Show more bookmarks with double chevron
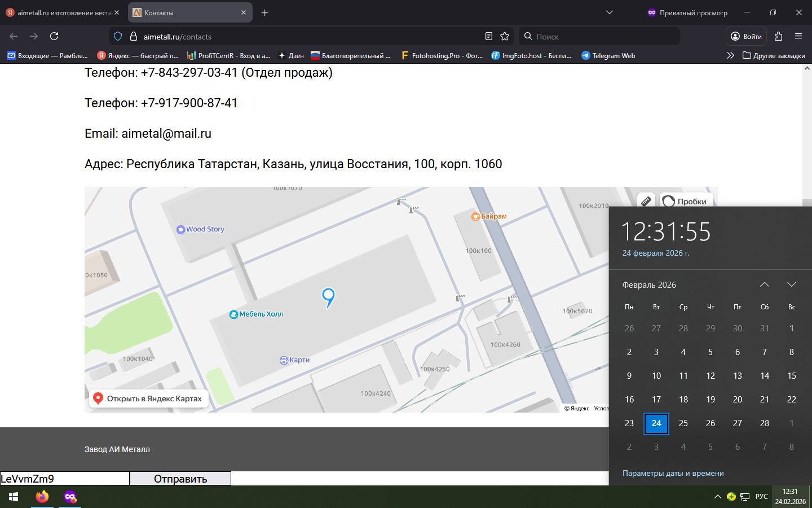 coord(730,55)
